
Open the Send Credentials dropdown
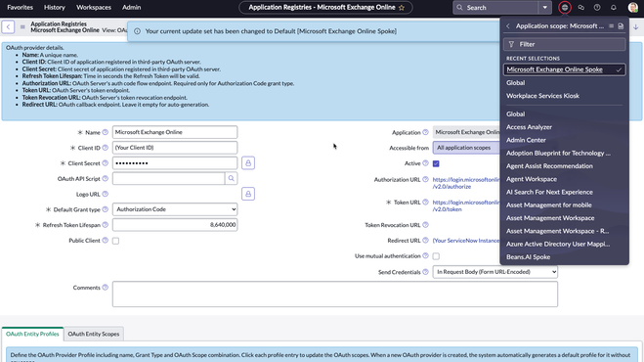494,272
